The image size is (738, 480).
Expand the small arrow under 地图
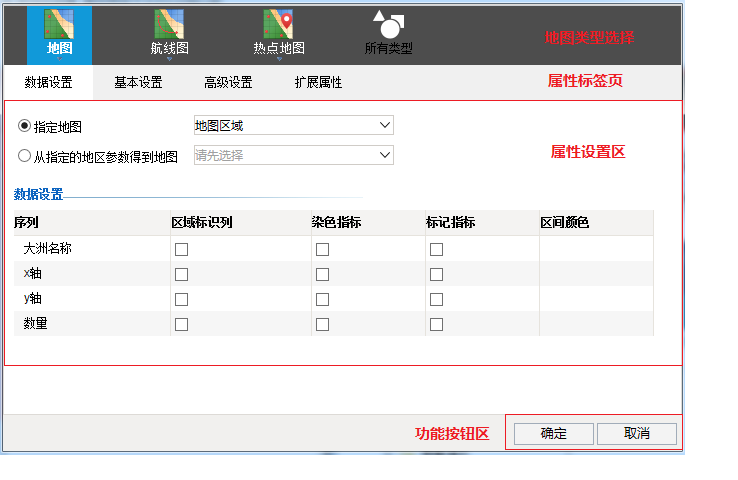[60, 59]
